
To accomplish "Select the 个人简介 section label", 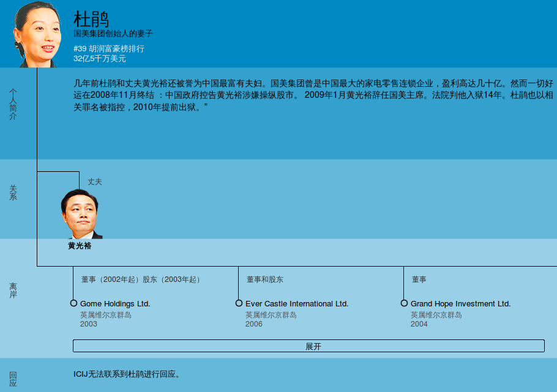I will click(x=13, y=103).
